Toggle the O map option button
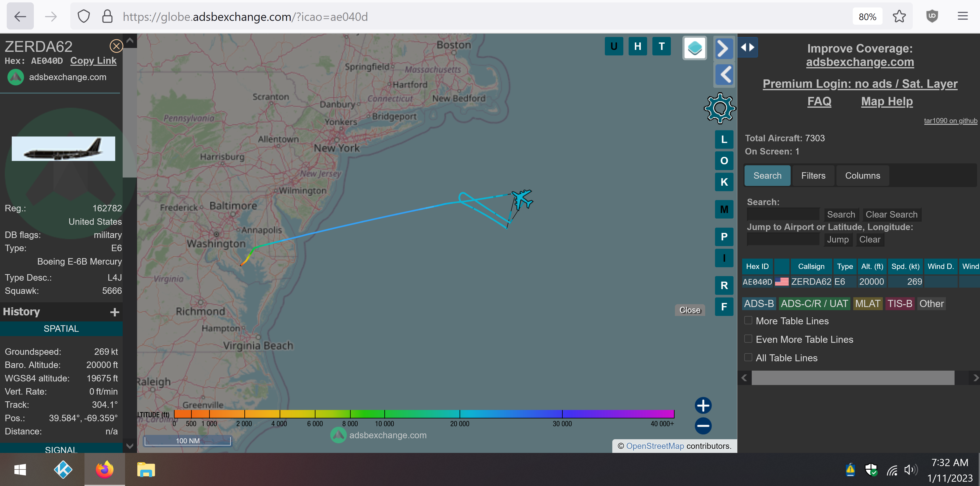Image resolution: width=980 pixels, height=486 pixels. tap(724, 161)
